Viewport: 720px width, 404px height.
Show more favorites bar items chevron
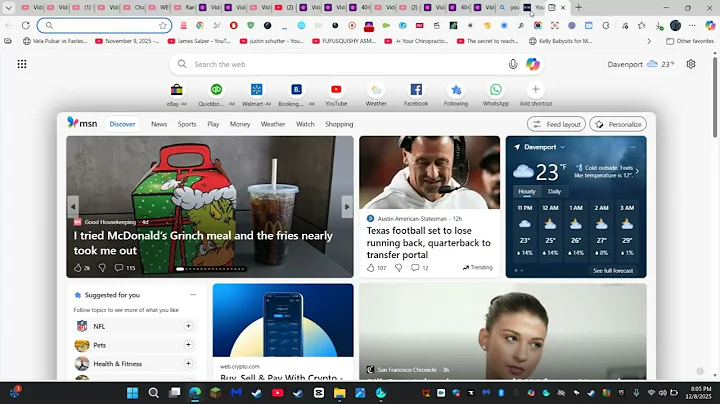649,41
